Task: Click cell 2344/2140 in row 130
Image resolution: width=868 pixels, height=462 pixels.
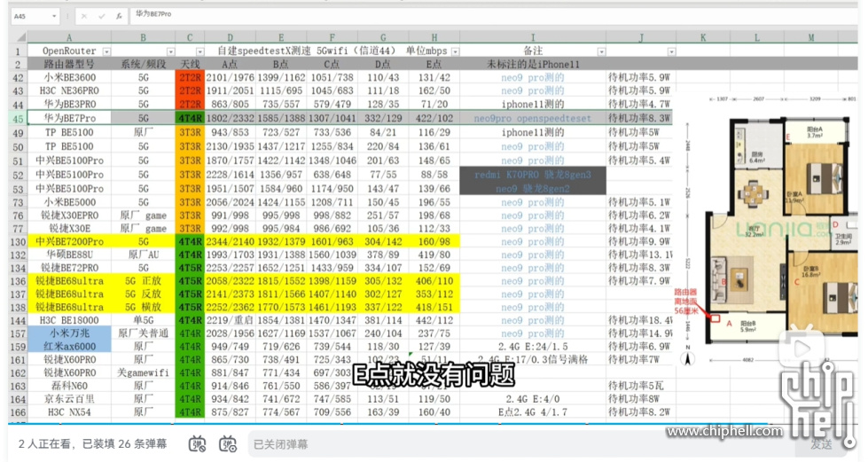Action: [x=231, y=242]
